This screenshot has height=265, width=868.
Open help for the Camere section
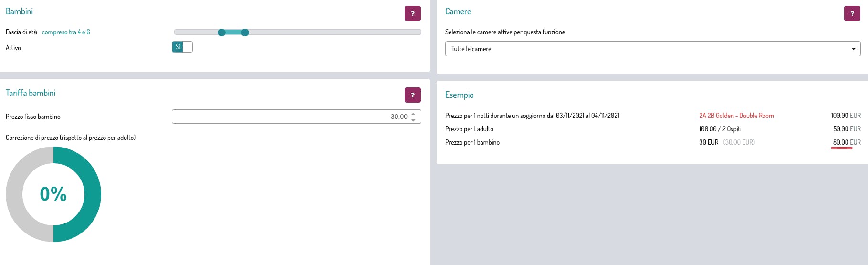(x=852, y=13)
